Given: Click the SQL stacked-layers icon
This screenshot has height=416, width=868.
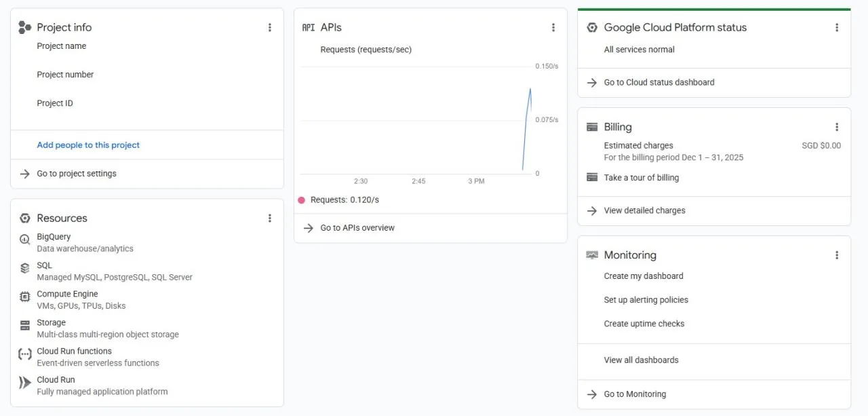Looking at the screenshot, I should click(x=25, y=268).
